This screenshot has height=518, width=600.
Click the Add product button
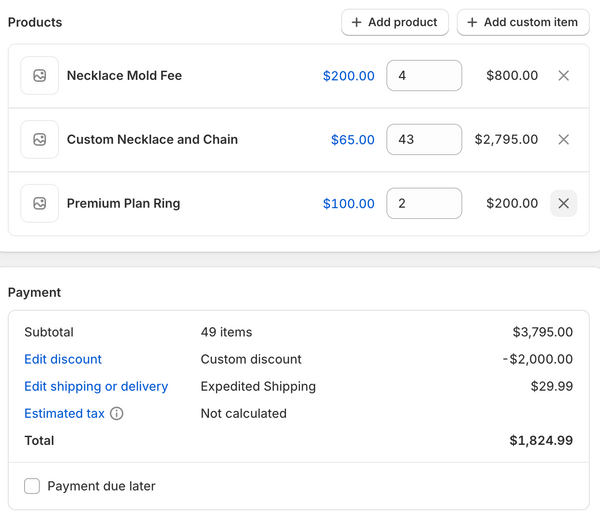pyautogui.click(x=395, y=22)
